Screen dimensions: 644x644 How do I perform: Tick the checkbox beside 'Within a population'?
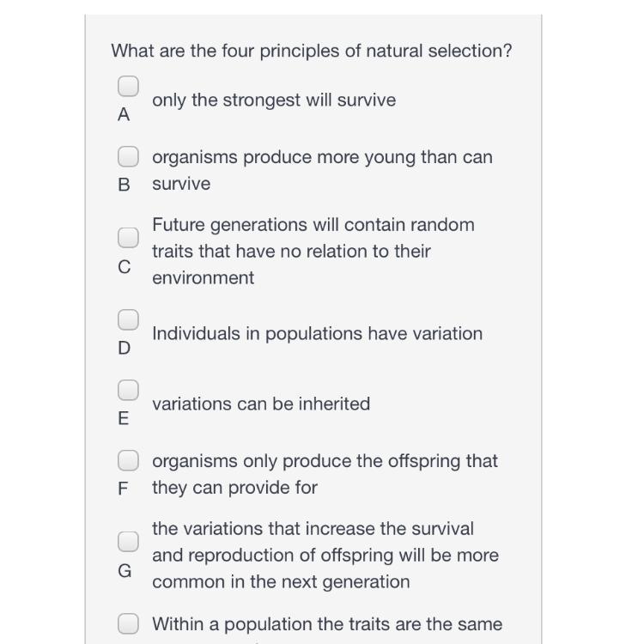pyautogui.click(x=128, y=623)
